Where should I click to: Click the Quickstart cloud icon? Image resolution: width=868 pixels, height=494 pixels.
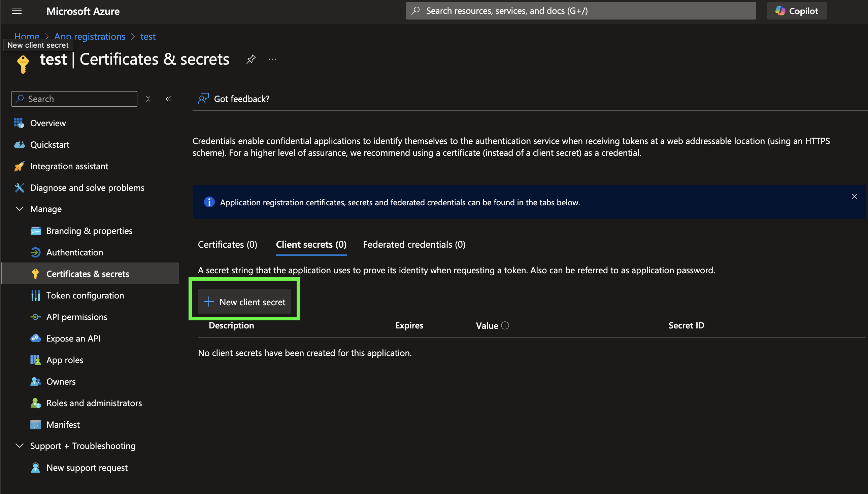[x=19, y=145]
